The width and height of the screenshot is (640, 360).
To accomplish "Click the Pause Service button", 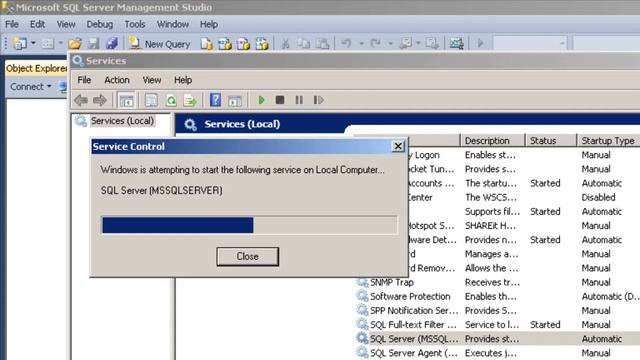I will coord(299,100).
